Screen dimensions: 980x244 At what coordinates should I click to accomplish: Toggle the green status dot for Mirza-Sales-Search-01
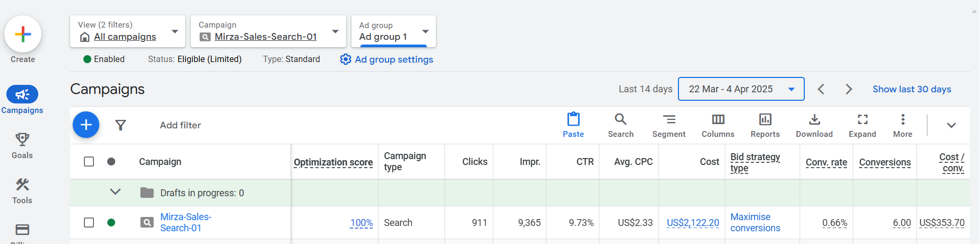point(111,223)
